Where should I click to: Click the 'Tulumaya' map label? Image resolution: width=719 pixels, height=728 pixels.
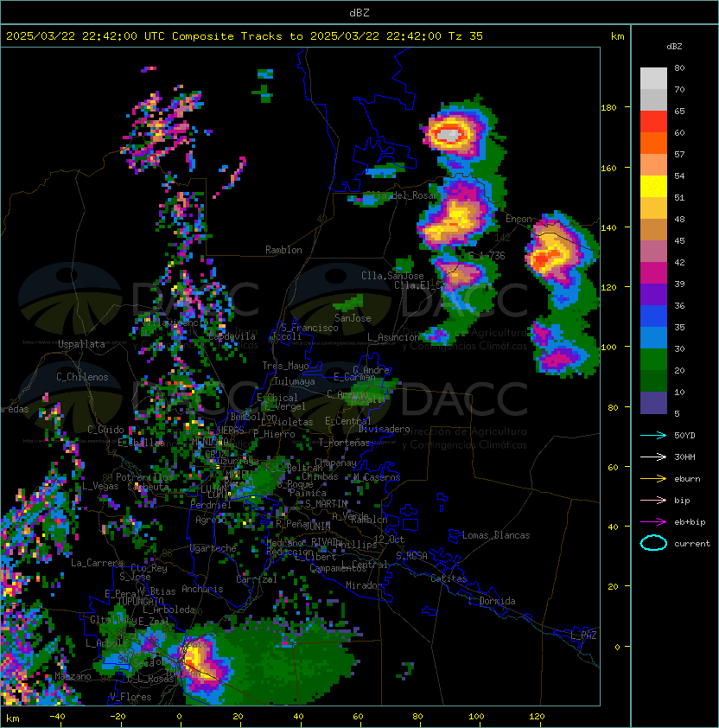point(295,381)
